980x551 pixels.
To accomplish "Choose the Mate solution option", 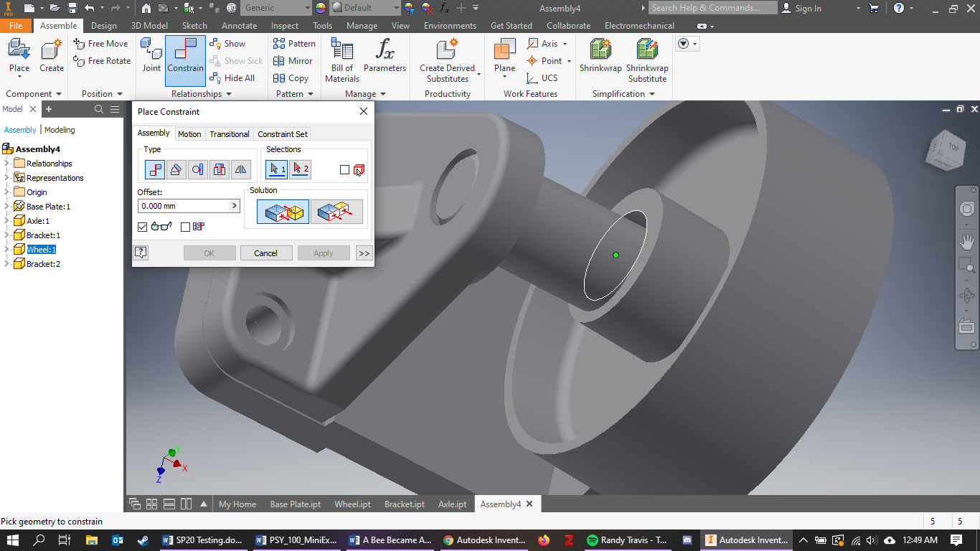I will [283, 212].
